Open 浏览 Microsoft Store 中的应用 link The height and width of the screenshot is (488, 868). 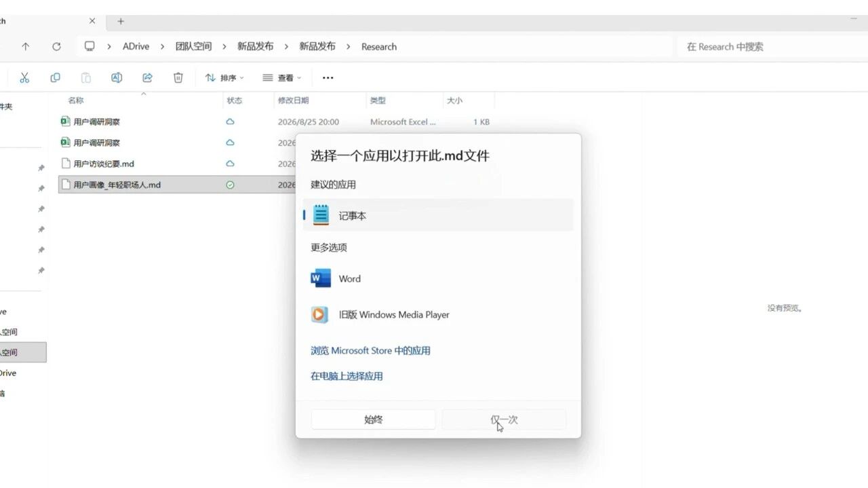point(370,351)
